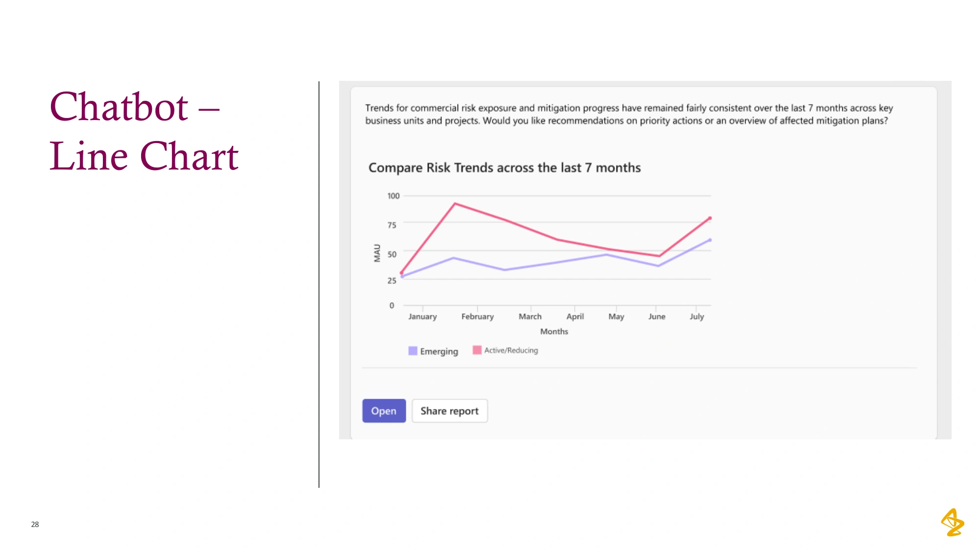Click the March x-axis label
980x551 pixels.
(x=530, y=316)
